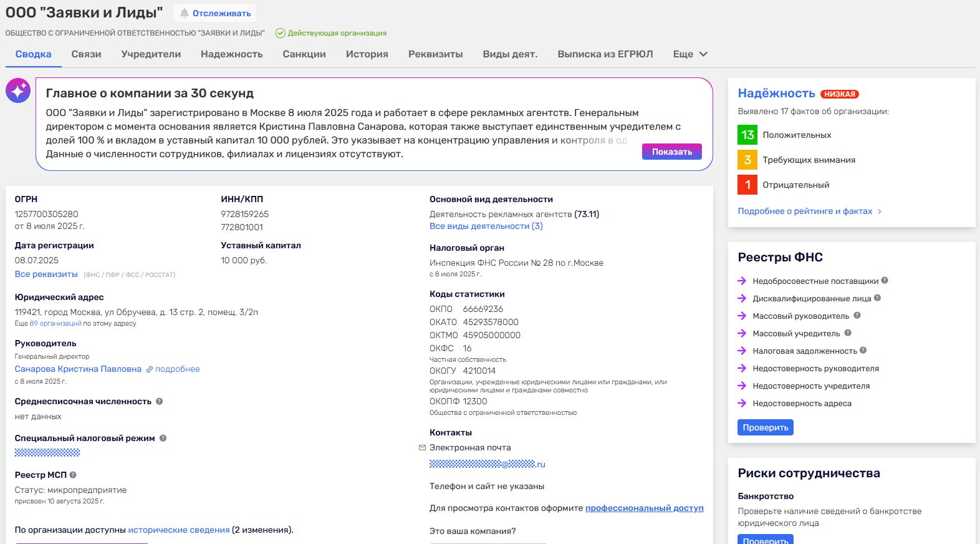Click the purple AI sparkle icon
The image size is (980, 544).
point(18,91)
